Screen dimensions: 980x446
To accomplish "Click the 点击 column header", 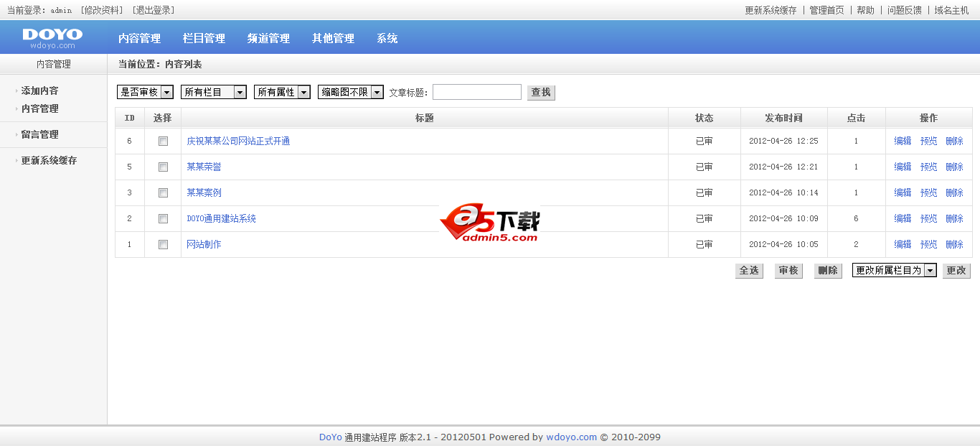I will [x=856, y=119].
